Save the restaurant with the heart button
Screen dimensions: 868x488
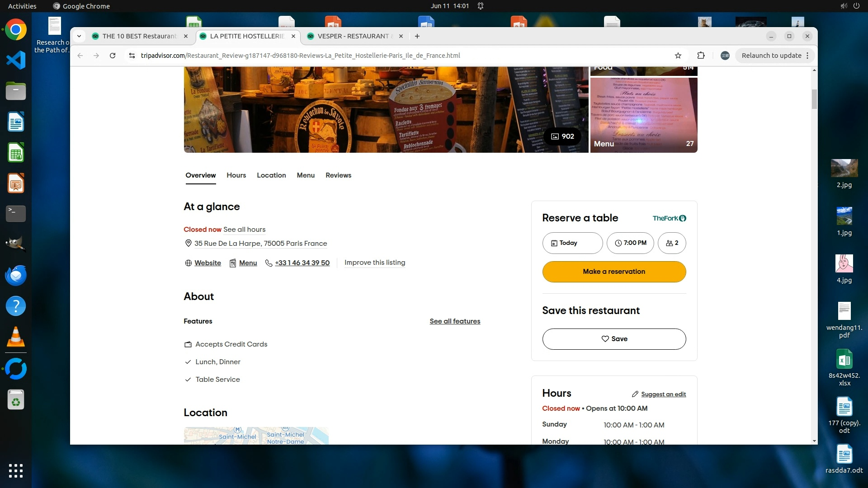click(x=614, y=339)
